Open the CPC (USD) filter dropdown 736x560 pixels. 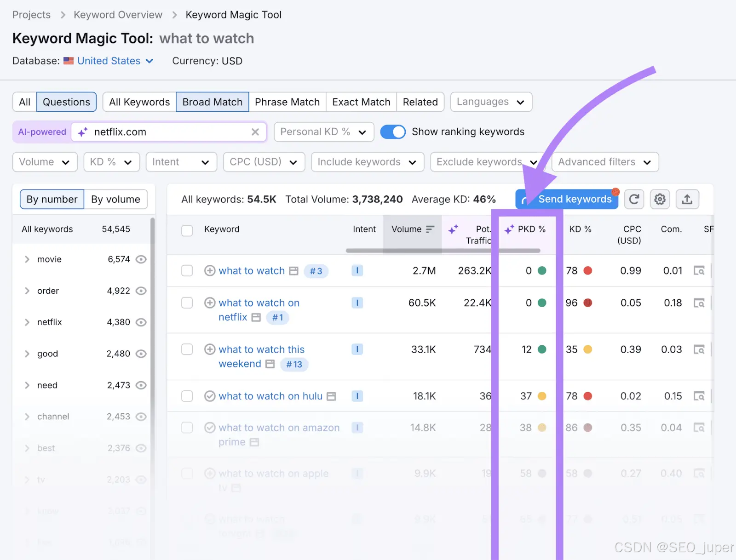point(264,162)
